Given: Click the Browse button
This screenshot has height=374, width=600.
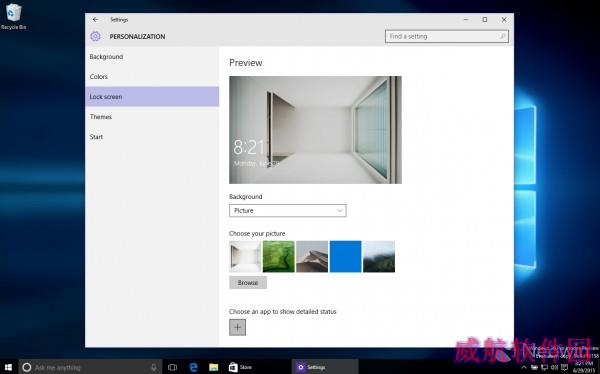Looking at the screenshot, I should [x=248, y=283].
